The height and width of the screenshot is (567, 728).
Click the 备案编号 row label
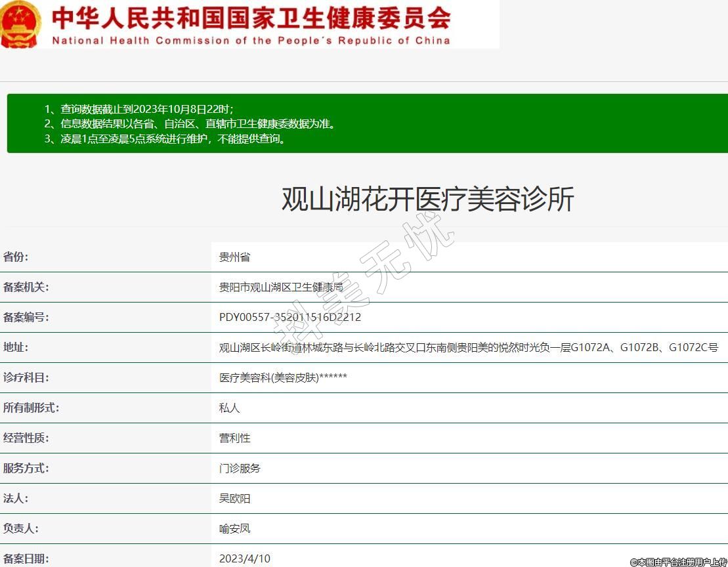coord(26,318)
